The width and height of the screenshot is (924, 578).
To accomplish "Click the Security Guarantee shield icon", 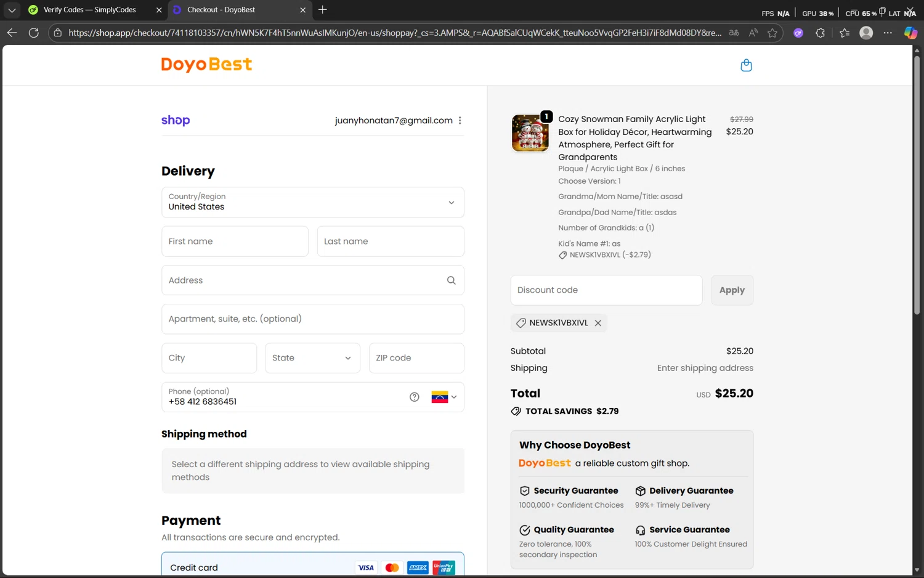I will (525, 491).
